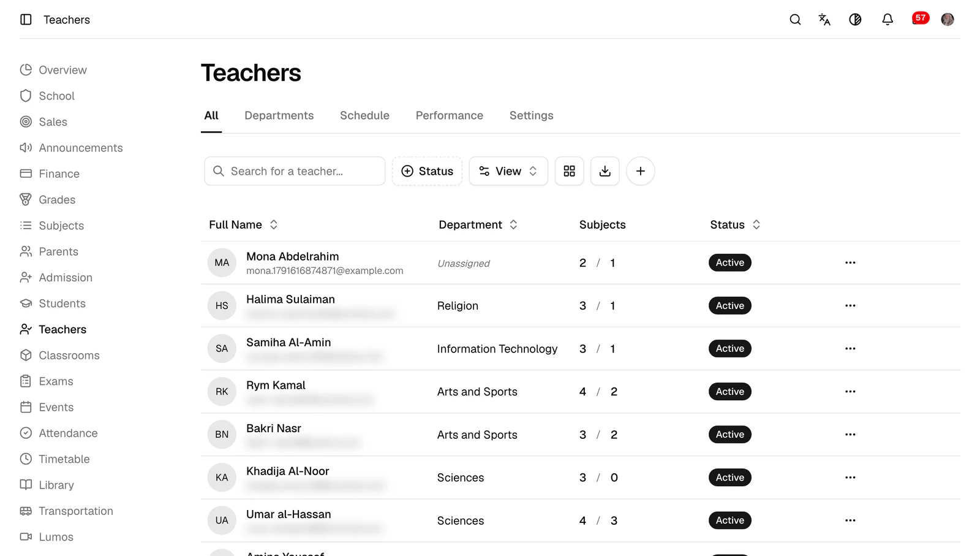The width and height of the screenshot is (980, 556).
Task: Open the notifications bell
Action: pos(887,20)
